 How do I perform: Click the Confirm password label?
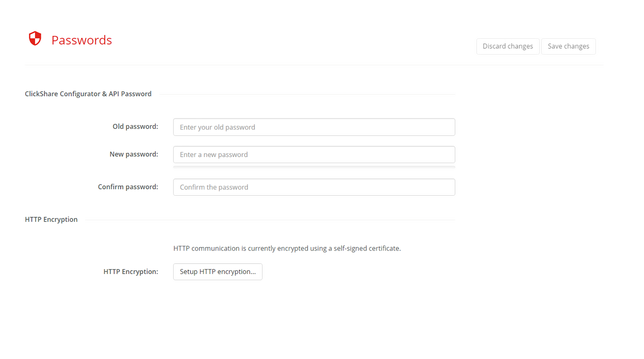[x=128, y=187]
